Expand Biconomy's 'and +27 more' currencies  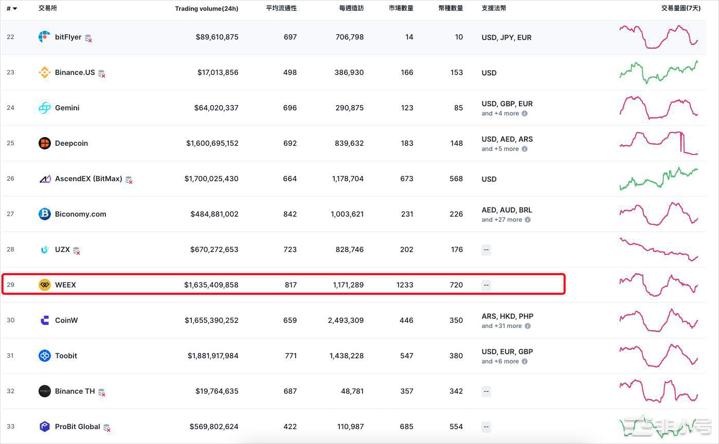[x=502, y=220]
